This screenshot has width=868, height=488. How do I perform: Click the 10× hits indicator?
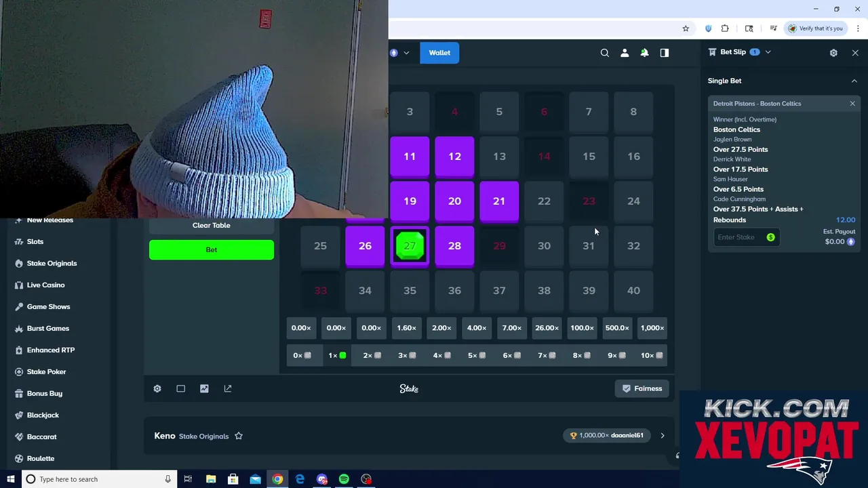[652, 355]
